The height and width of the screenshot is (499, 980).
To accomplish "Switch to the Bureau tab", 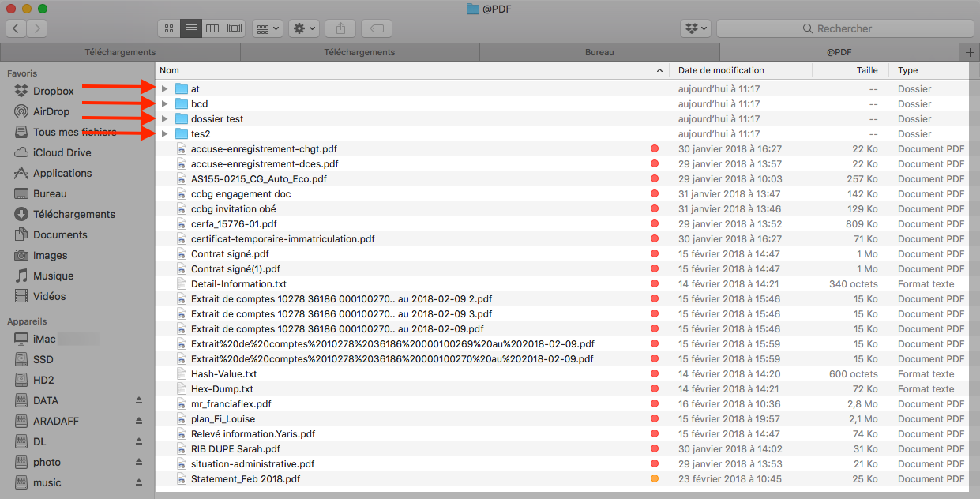I will pos(599,52).
